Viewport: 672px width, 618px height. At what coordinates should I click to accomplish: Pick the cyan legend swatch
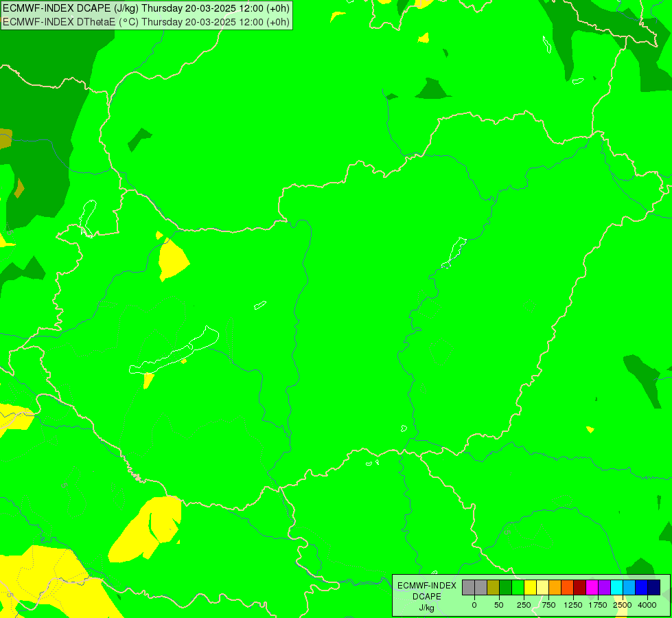[x=617, y=588]
